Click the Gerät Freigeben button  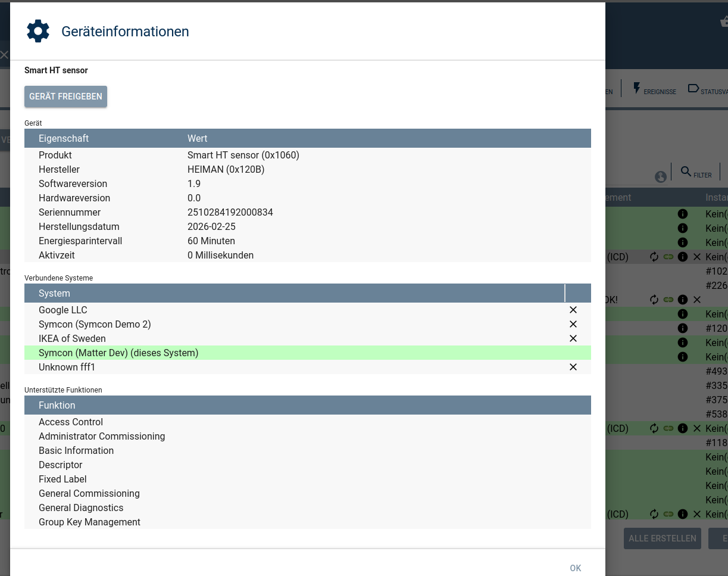click(65, 96)
